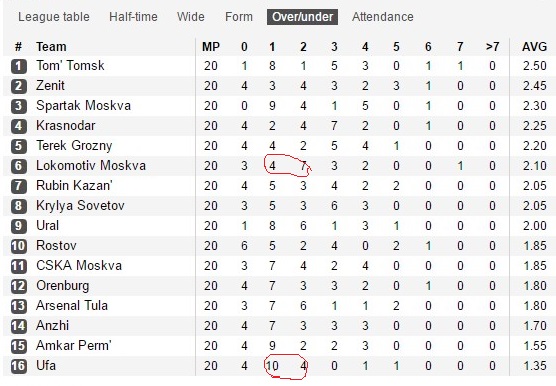Click the Ufa team link
Screen dimensions: 556x386
click(x=46, y=365)
